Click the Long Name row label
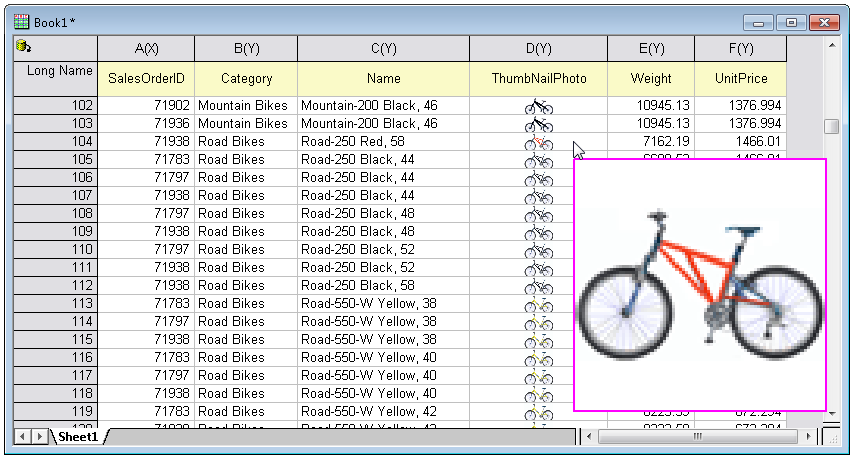This screenshot has width=856, height=461. (x=55, y=71)
